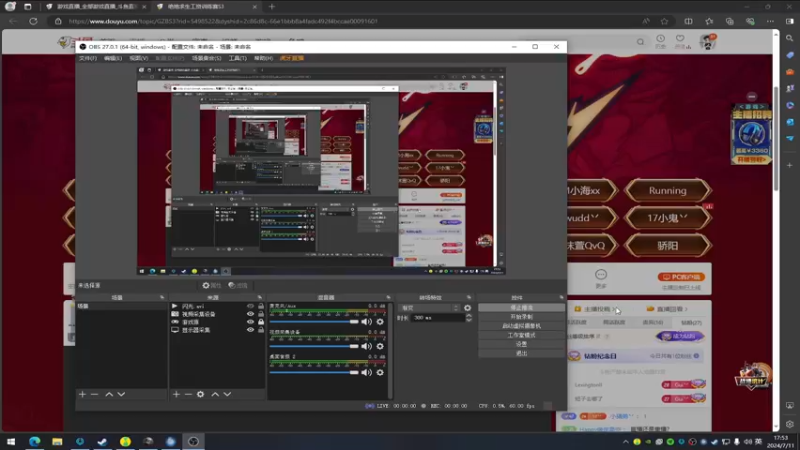Open Steam from the Windows taskbar
Image resolution: width=800 pixels, height=450 pixels.
pos(103,441)
